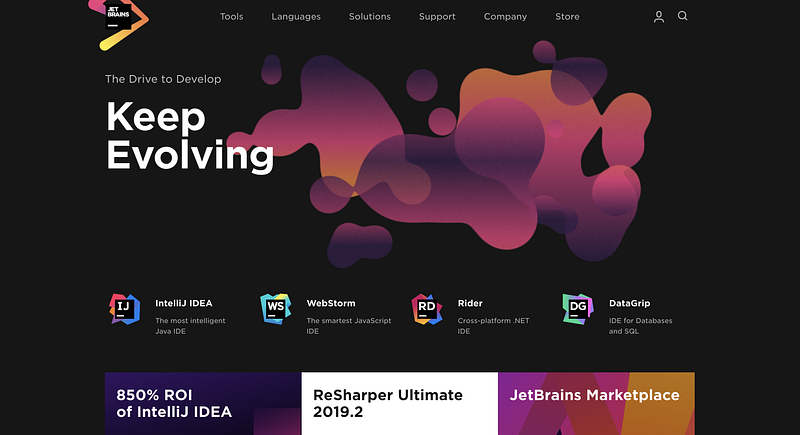
Task: Click the Rider RD icon
Action: coord(427,309)
